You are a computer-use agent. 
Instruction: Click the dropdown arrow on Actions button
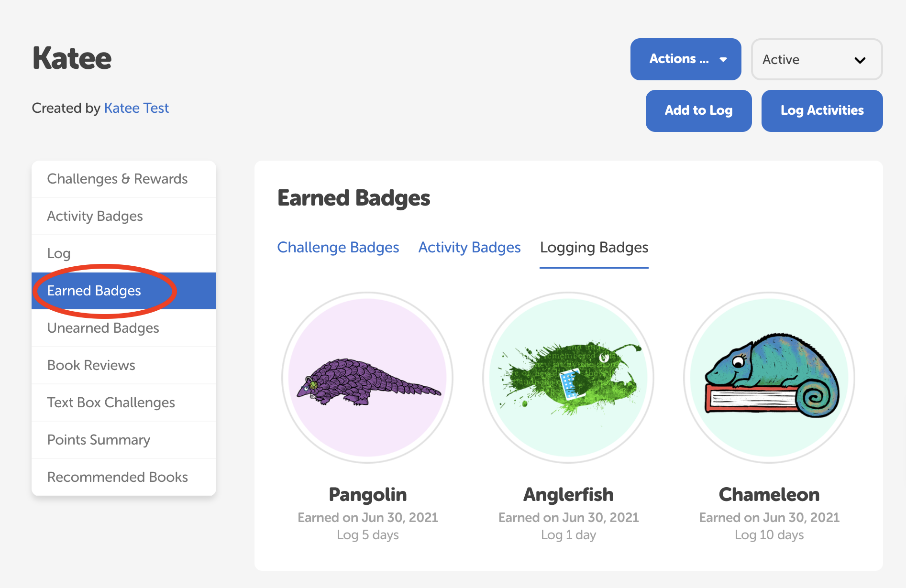click(x=723, y=59)
